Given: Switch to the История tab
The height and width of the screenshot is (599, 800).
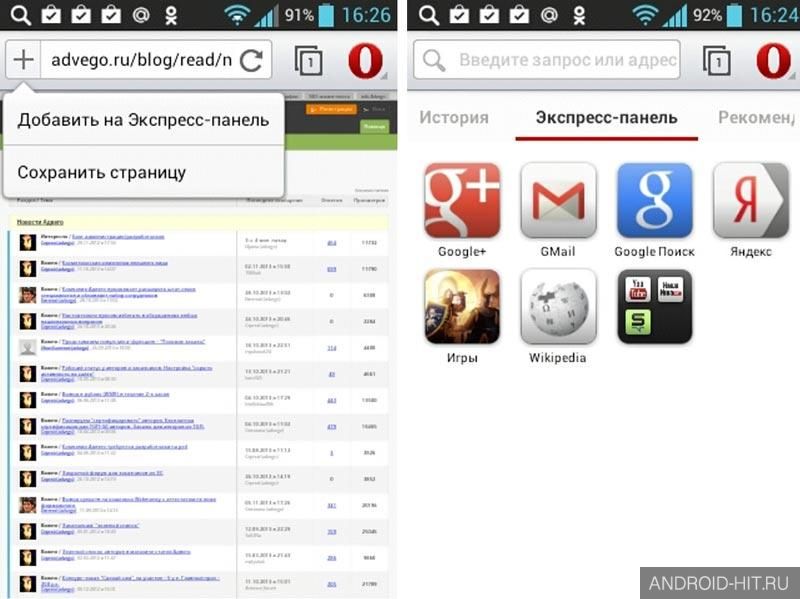Looking at the screenshot, I should click(454, 118).
